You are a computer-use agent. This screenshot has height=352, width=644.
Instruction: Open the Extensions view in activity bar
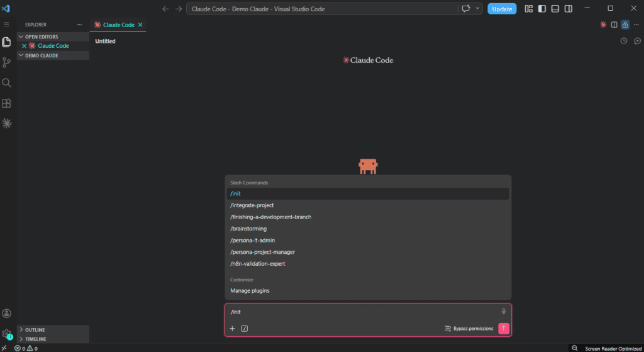tap(6, 103)
